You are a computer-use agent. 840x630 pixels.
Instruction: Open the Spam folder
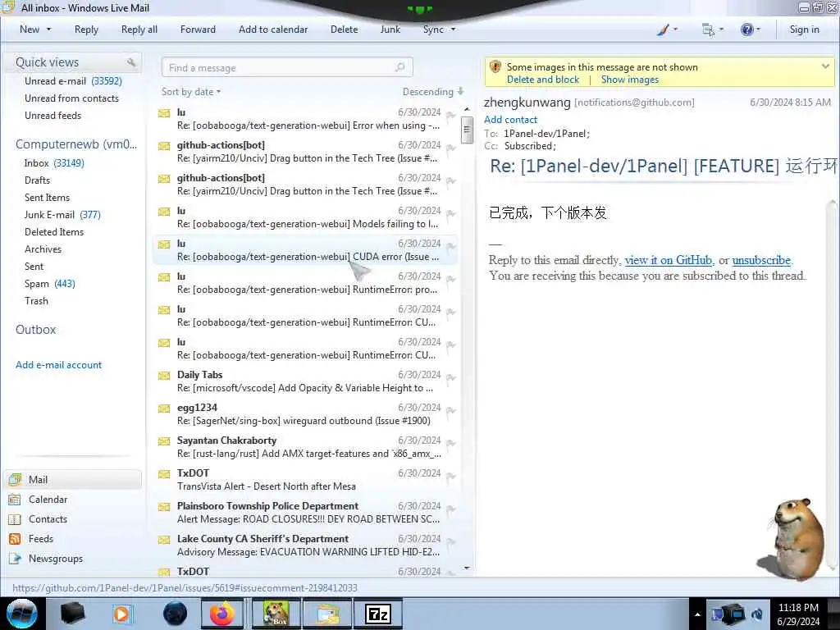point(50,284)
